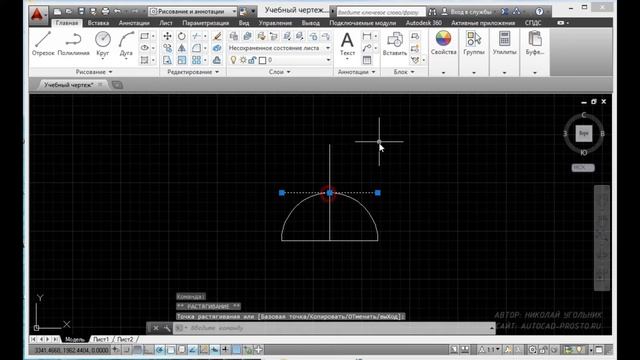The image size is (640, 360).
Task: Click the Текст annotation tool
Action: coord(347,44)
